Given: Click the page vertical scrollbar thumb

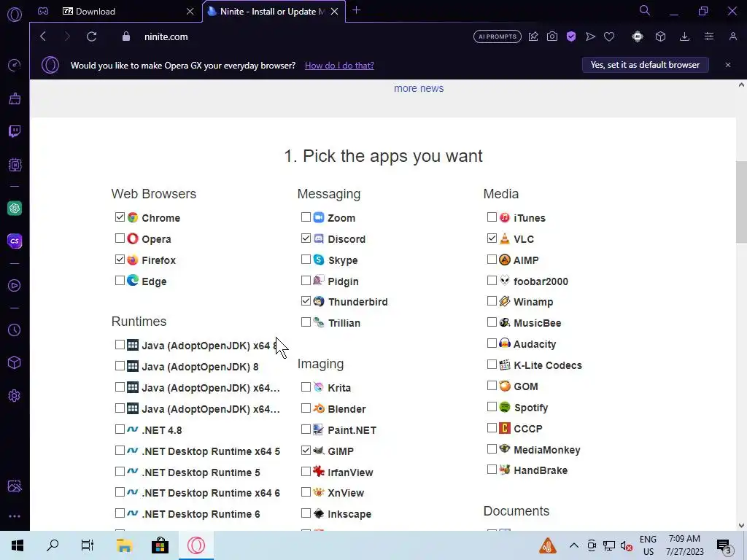Looking at the screenshot, I should [741, 203].
